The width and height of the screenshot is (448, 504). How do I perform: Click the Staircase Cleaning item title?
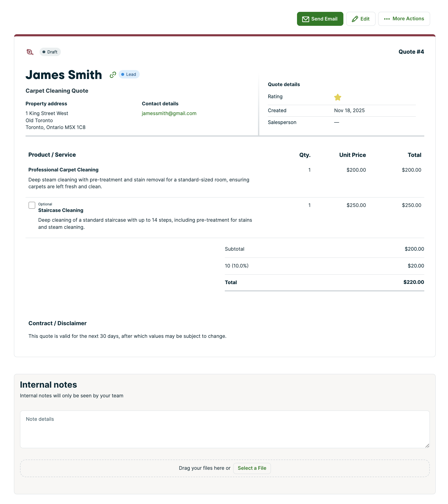point(61,210)
